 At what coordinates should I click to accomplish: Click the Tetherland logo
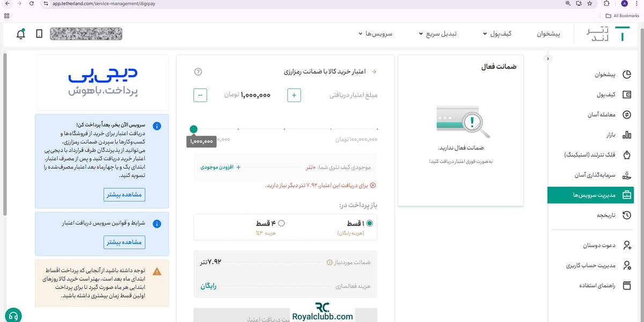coord(609,34)
